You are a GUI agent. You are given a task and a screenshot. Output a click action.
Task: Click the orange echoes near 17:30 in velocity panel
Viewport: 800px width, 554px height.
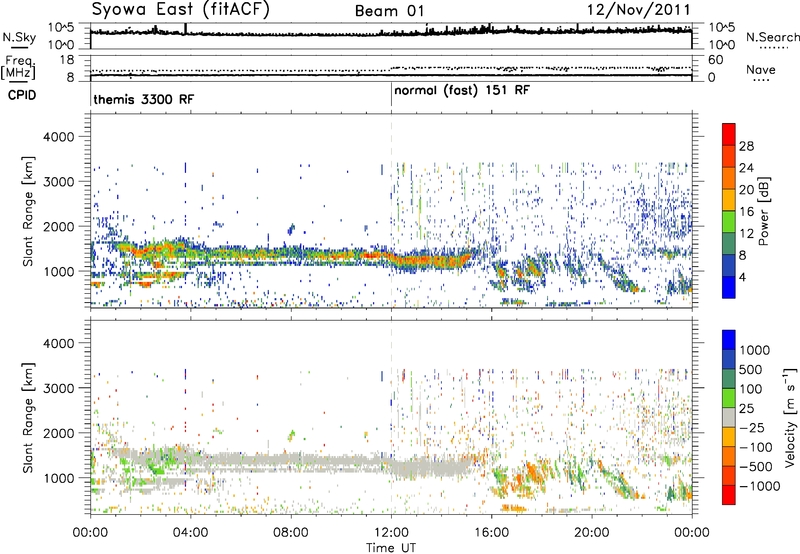click(533, 474)
